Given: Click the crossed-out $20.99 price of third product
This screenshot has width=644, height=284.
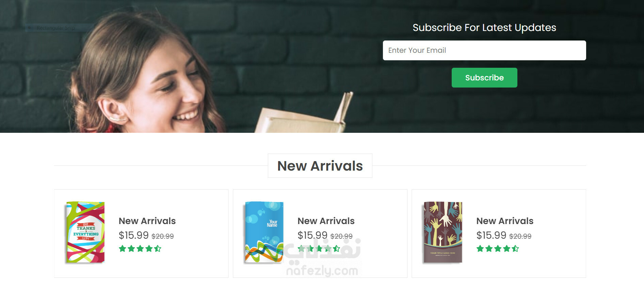Looking at the screenshot, I should [520, 236].
